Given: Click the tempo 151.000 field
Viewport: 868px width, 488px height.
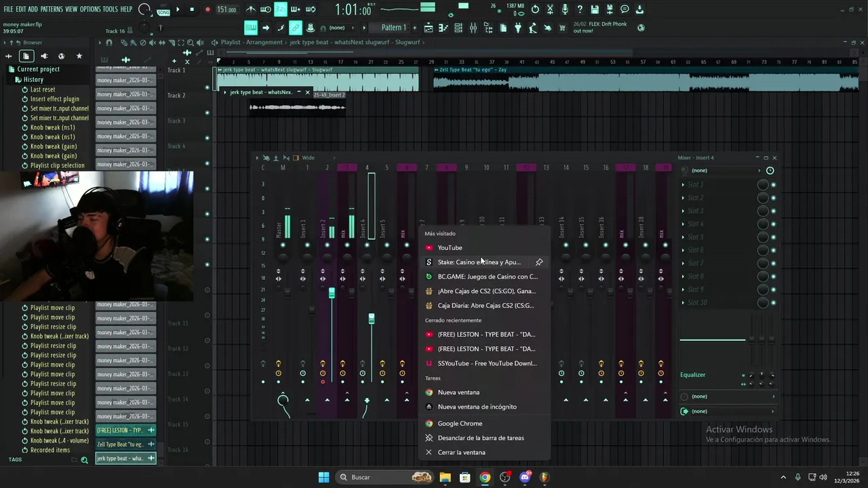Looking at the screenshot, I should [x=226, y=9].
